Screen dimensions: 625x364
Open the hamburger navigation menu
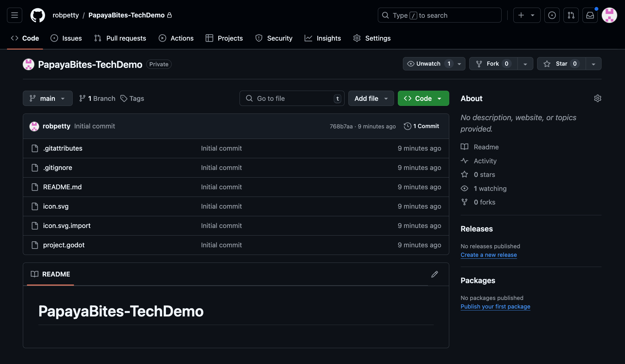(x=15, y=15)
